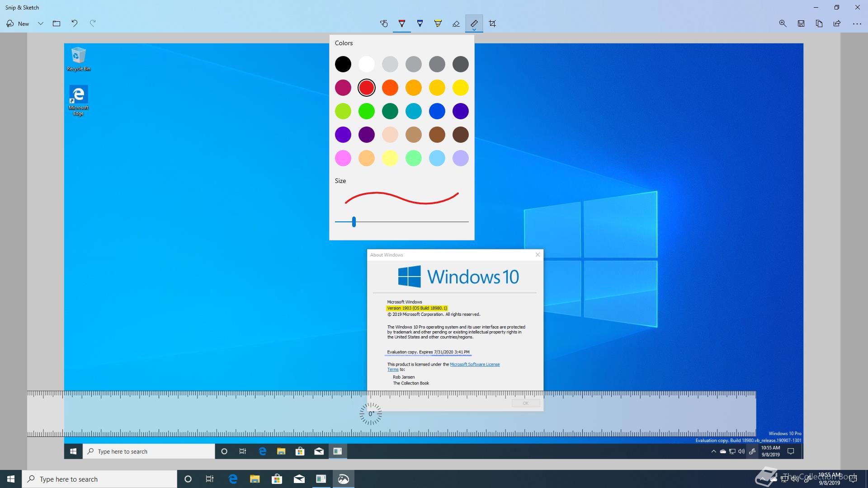Select the Pencil tool
Screen dimensions: 868x488
tap(420, 23)
